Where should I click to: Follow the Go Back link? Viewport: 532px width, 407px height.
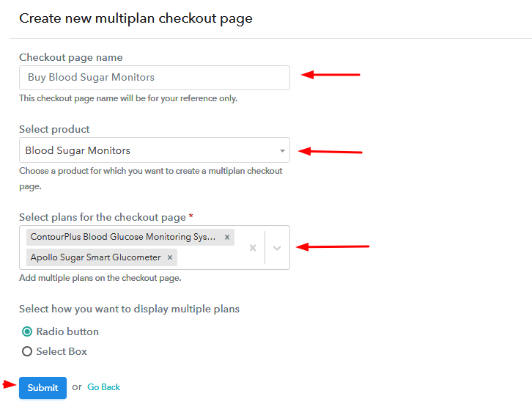click(103, 387)
